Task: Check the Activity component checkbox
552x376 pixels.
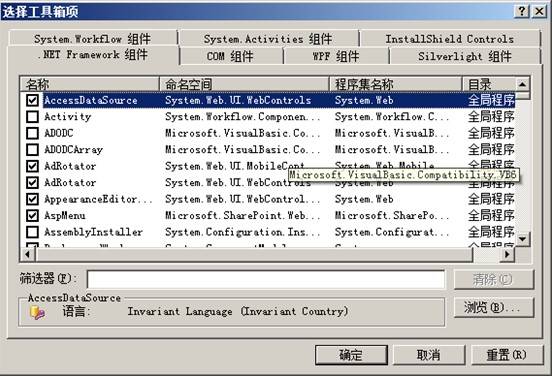Action: (x=32, y=117)
